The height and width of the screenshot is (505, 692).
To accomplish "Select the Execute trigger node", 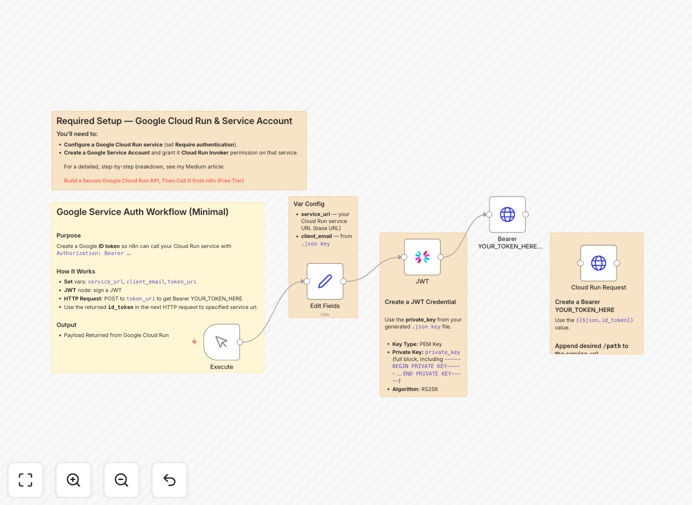I will tap(222, 342).
